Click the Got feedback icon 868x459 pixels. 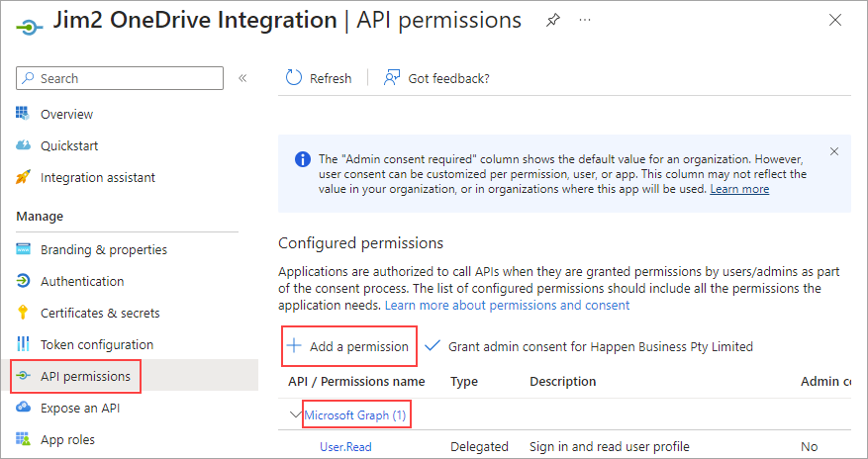(392, 78)
